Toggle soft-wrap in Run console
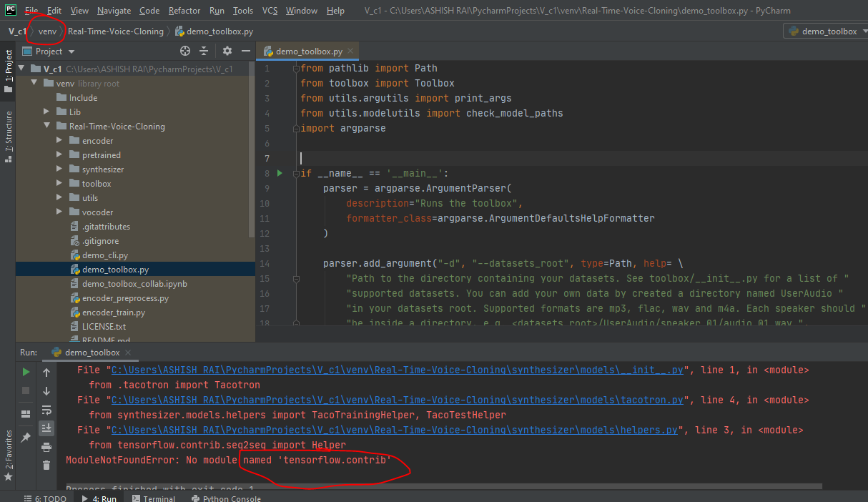This screenshot has height=502, width=868. tap(46, 410)
